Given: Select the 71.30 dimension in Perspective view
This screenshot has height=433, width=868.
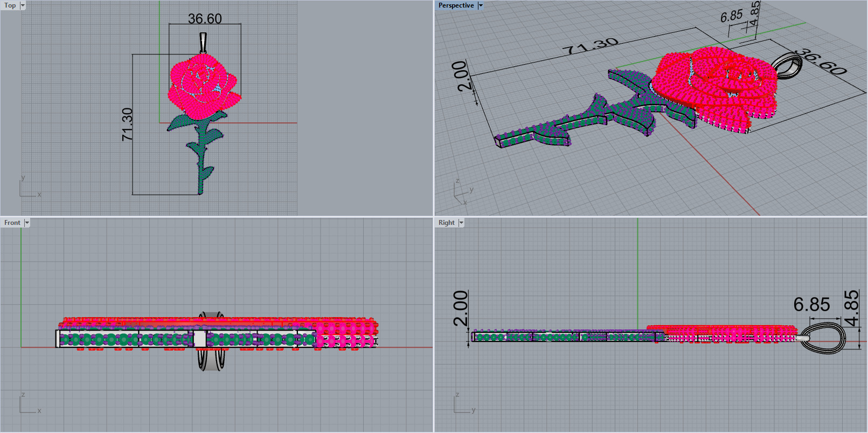Looking at the screenshot, I should 591,46.
